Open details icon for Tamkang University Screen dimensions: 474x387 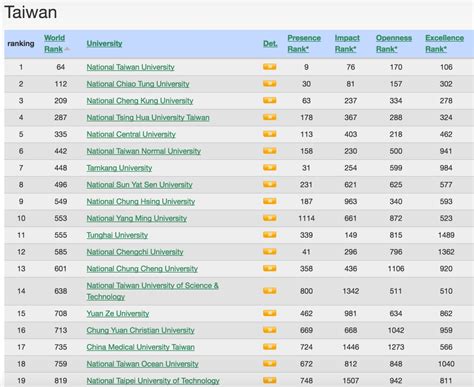click(270, 167)
